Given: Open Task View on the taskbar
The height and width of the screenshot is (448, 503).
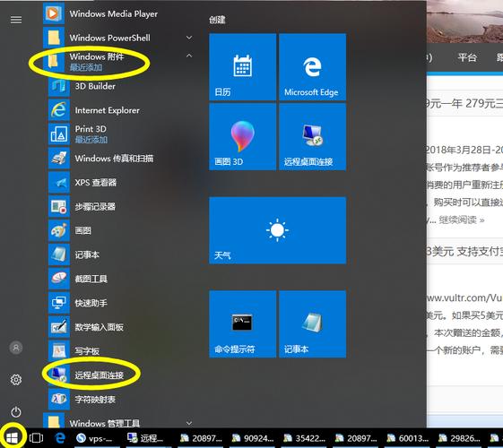Looking at the screenshot, I should [36, 438].
